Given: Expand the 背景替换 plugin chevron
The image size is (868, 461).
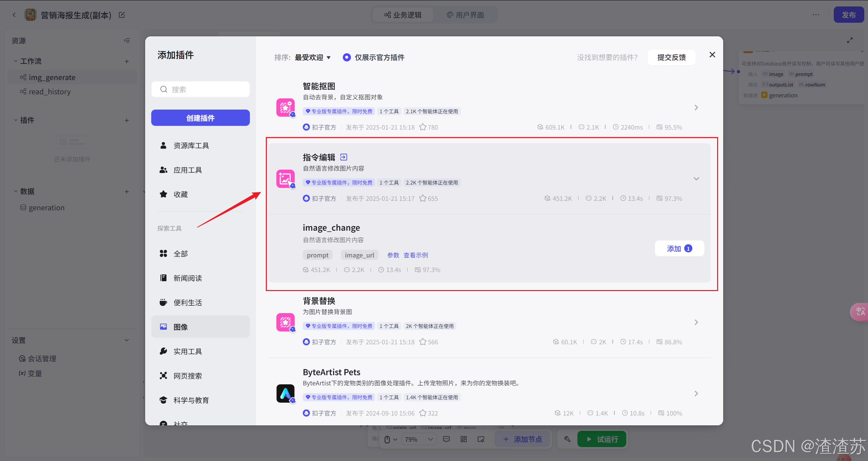Looking at the screenshot, I should coord(696,322).
